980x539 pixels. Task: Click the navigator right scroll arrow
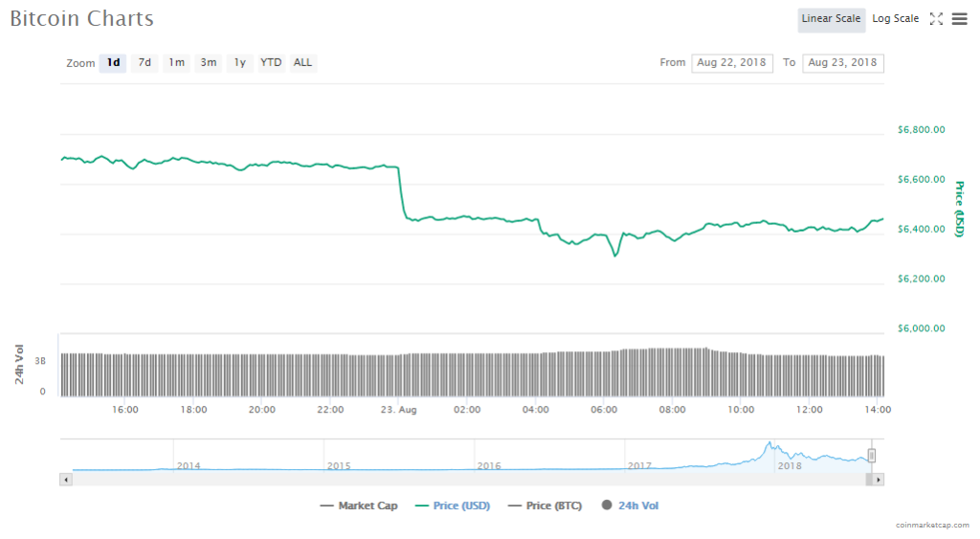click(x=878, y=479)
